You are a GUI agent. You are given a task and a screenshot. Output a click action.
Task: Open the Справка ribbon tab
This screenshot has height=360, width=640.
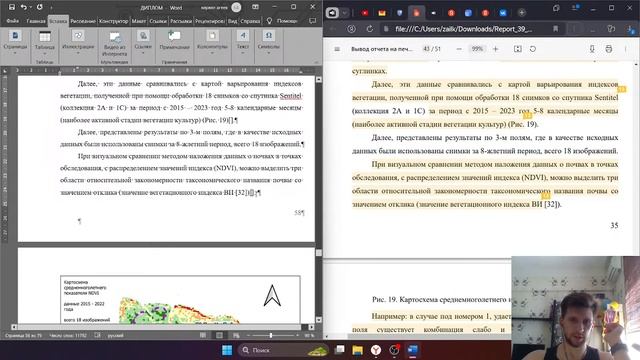tap(250, 21)
